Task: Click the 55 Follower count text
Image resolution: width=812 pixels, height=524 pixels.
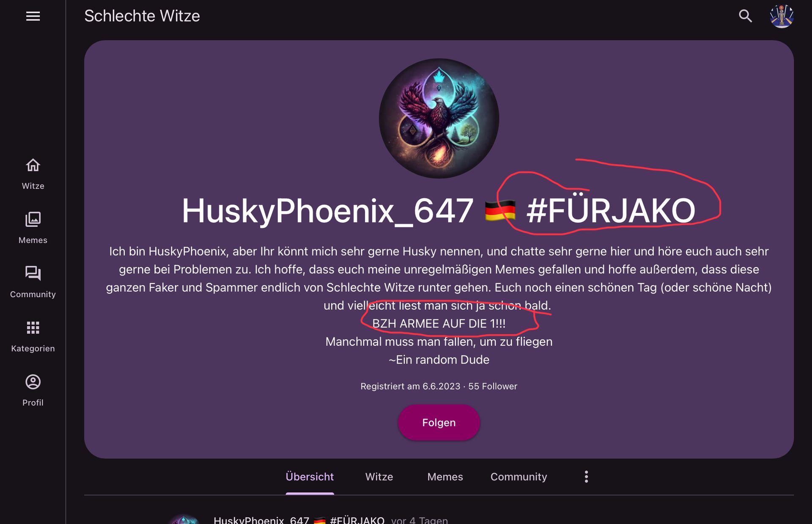Action: point(493,386)
